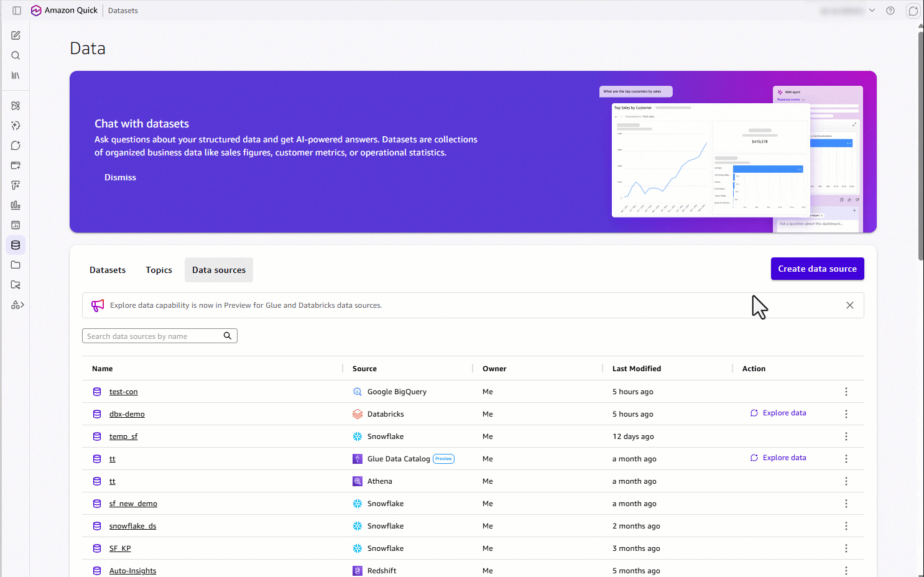Open the test-con data source link

(124, 392)
